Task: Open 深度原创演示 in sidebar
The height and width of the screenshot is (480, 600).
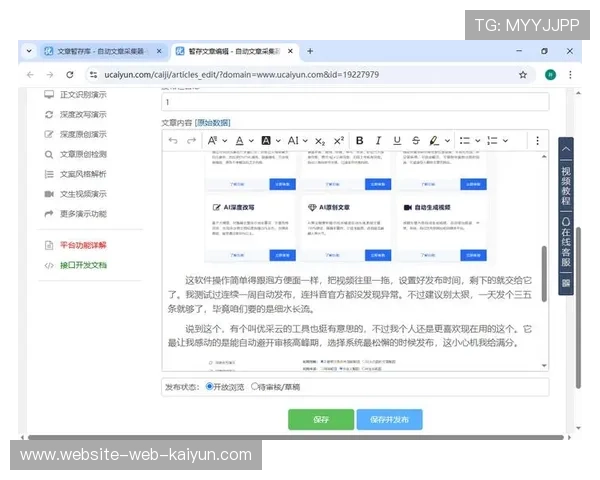Action: click(x=83, y=134)
